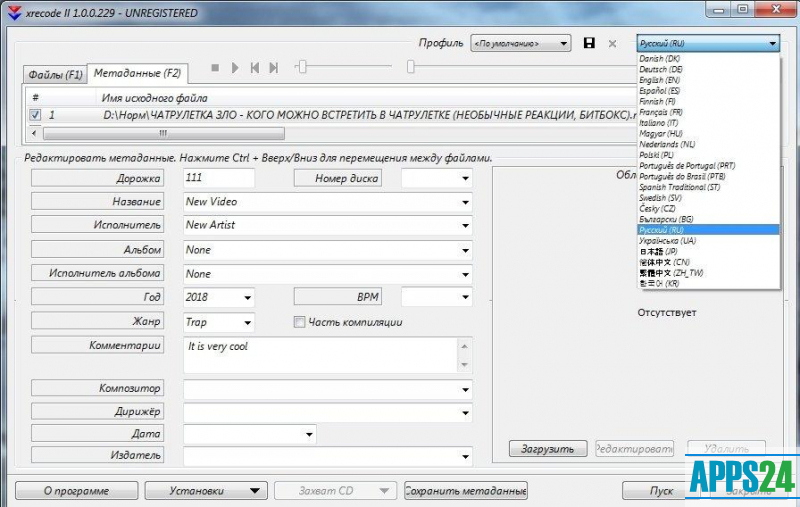Switch to the Файлы (F1) tab
This screenshot has width=800, height=507.
point(55,74)
